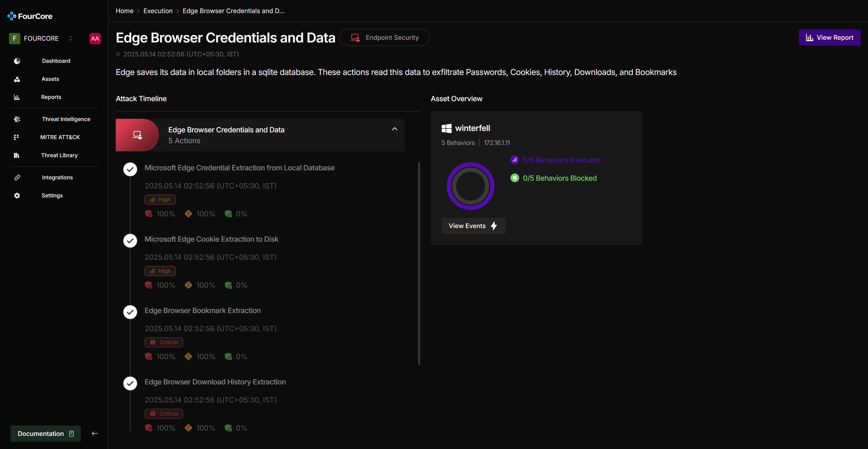This screenshot has height=449, width=868.
Task: Open View Events for winterfell
Action: 473,226
